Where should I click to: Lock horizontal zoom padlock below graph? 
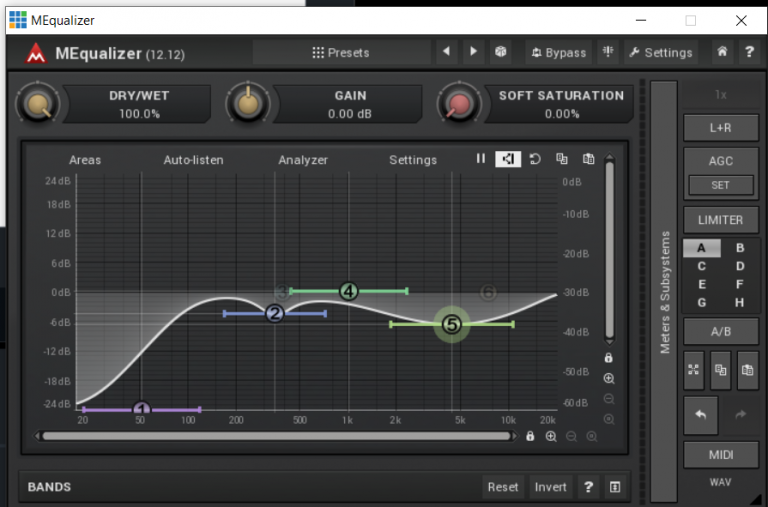pos(530,436)
